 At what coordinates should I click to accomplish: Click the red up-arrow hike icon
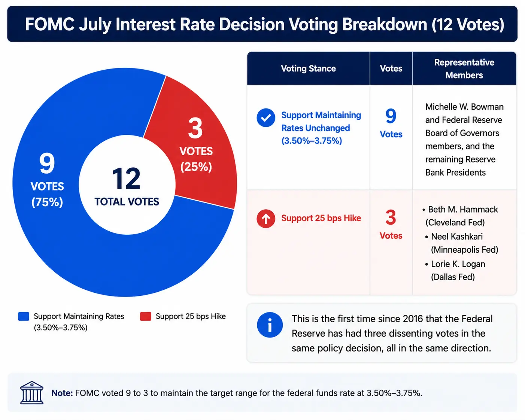pos(266,219)
